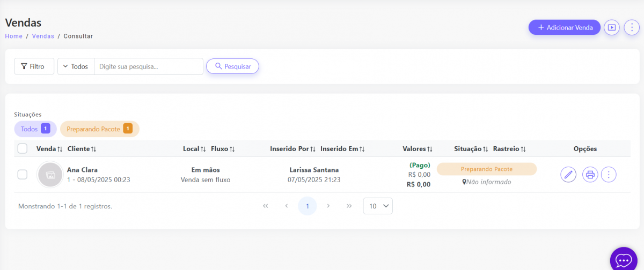The width and height of the screenshot is (644, 270).
Task: Open the Filtro filter panel
Action: pyautogui.click(x=34, y=66)
